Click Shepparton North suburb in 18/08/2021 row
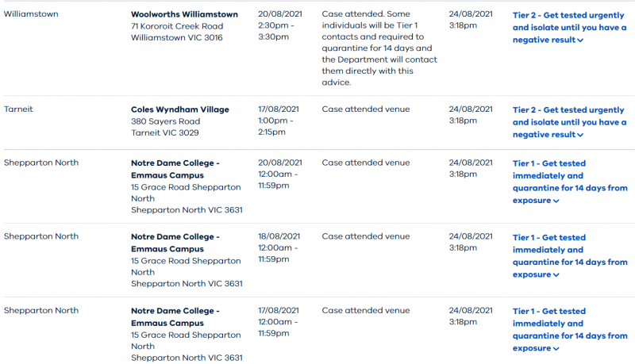Image resolution: width=635 pixels, height=364 pixels. 41,236
